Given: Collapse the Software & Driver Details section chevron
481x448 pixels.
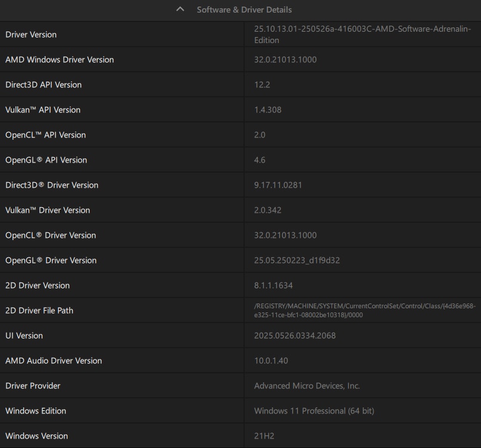Looking at the screenshot, I should 180,9.
